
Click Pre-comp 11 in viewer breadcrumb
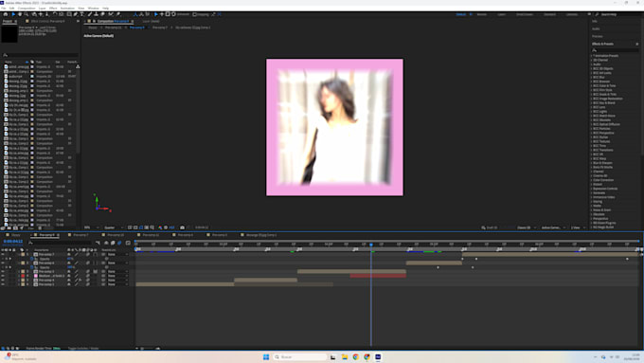pyautogui.click(x=114, y=27)
